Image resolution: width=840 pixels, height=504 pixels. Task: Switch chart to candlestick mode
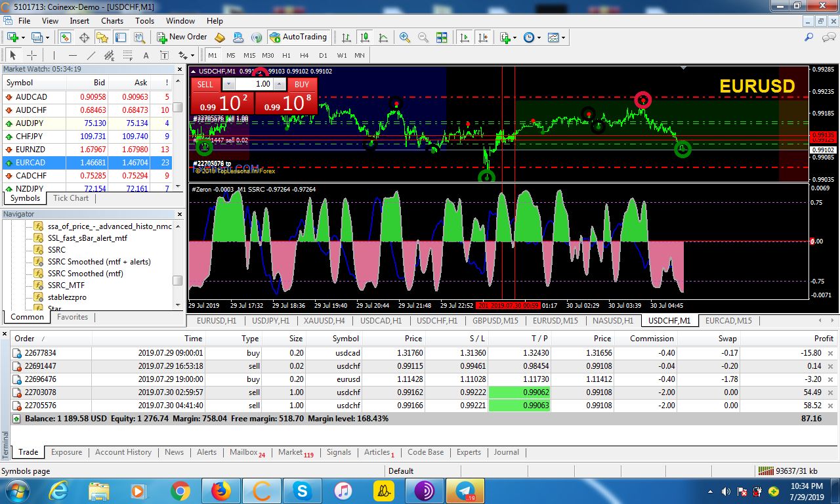tap(364, 37)
